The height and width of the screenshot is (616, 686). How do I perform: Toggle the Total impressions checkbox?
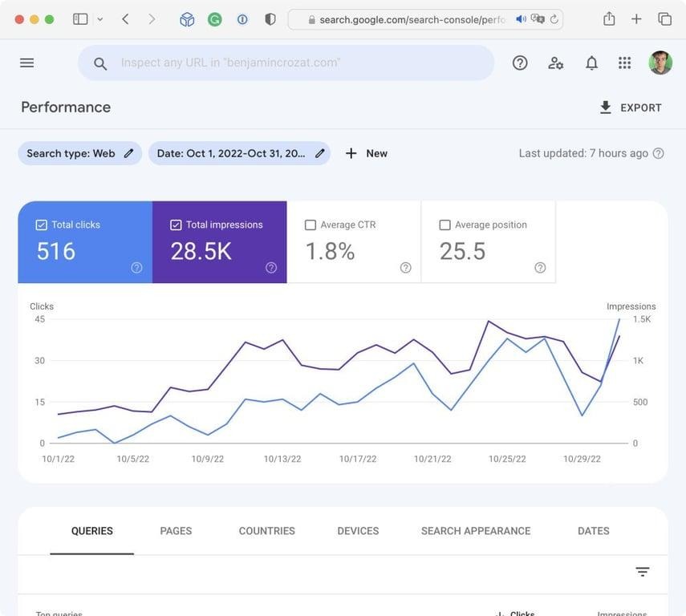176,225
